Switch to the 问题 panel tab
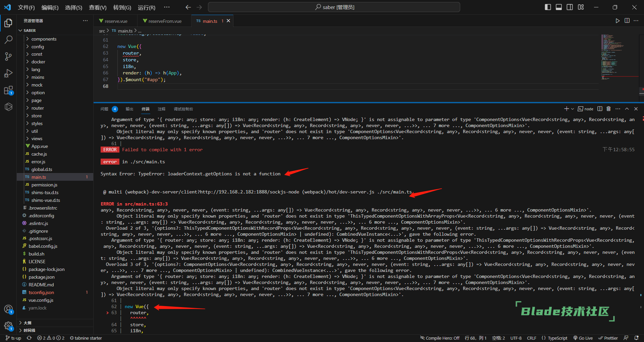The image size is (644, 342). (x=104, y=109)
